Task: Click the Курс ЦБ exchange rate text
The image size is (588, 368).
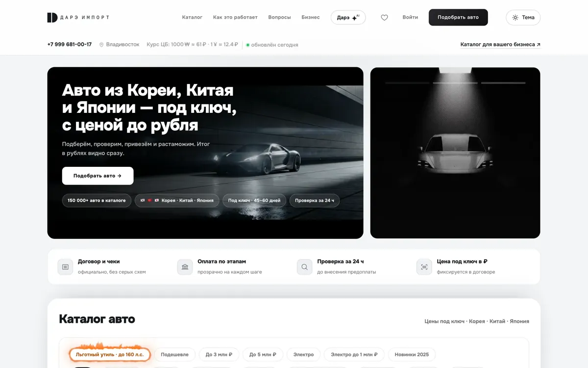Action: click(192, 45)
